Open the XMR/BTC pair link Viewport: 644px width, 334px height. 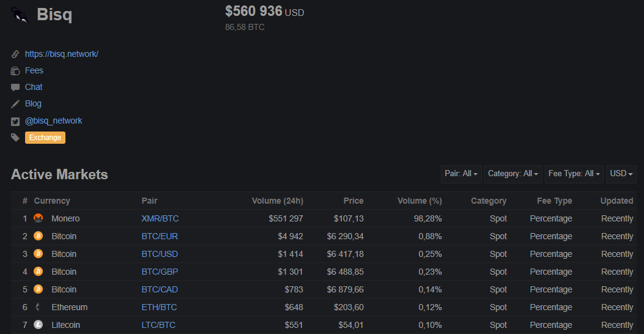click(x=160, y=218)
